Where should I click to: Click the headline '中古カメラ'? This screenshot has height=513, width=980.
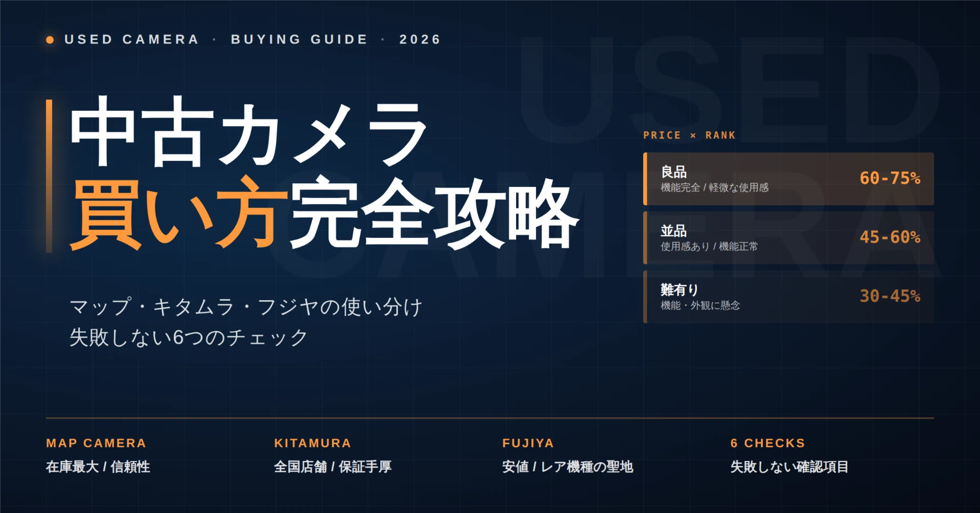click(248, 132)
